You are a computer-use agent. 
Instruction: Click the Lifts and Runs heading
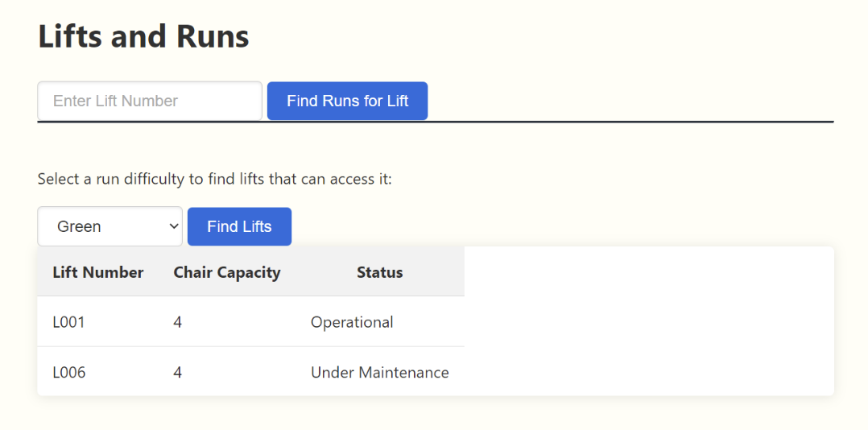click(x=143, y=37)
